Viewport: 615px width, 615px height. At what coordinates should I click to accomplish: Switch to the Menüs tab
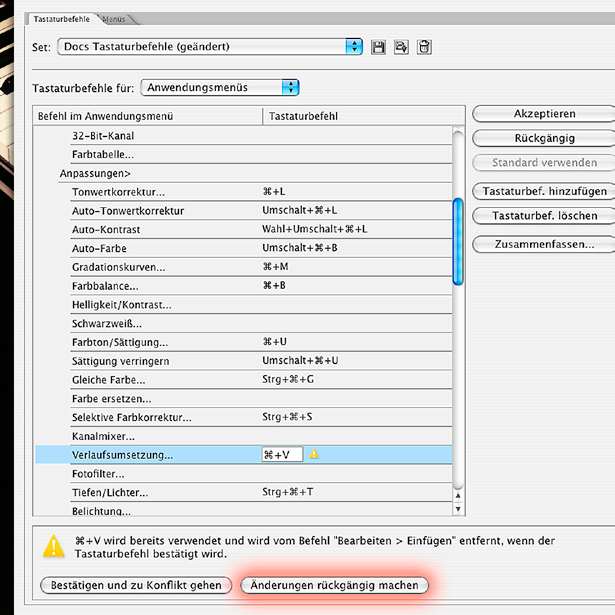coord(114,19)
